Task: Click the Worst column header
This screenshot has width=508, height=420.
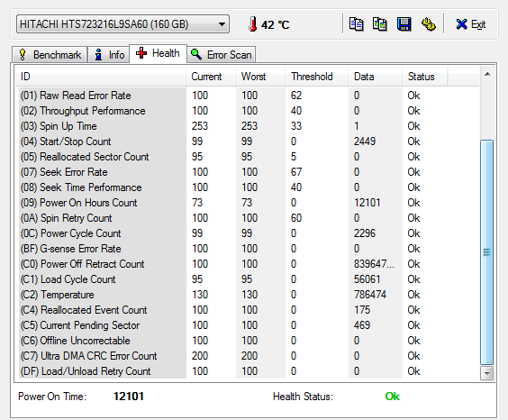Action: pyautogui.click(x=260, y=77)
